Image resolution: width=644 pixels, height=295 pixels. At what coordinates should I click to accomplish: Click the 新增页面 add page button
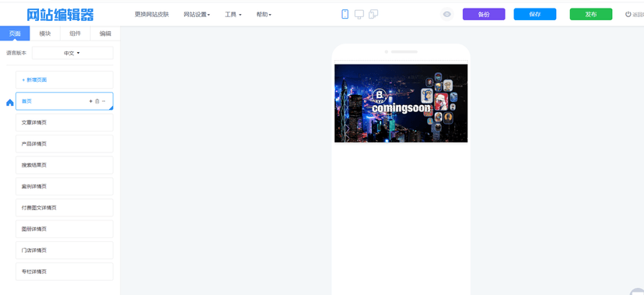[65, 79]
